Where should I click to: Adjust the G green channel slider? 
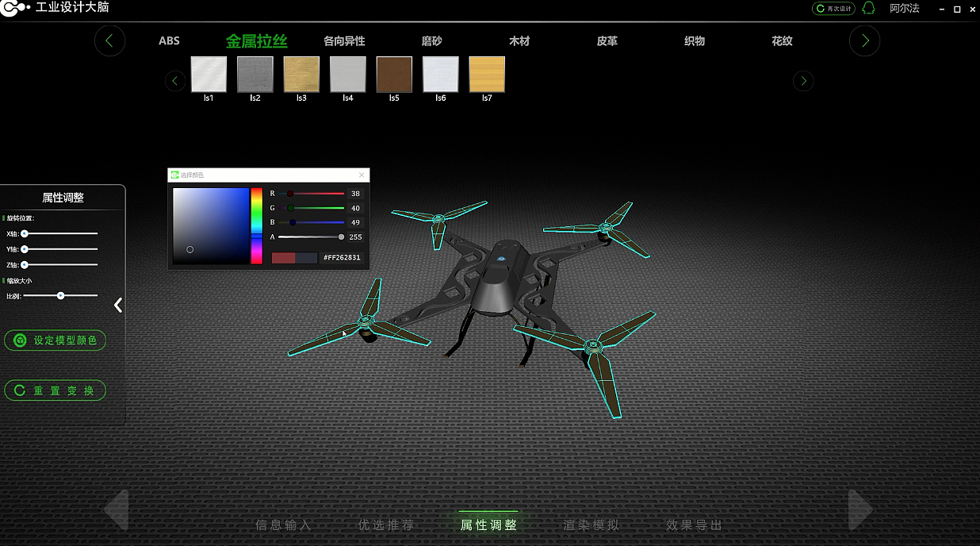point(311,208)
